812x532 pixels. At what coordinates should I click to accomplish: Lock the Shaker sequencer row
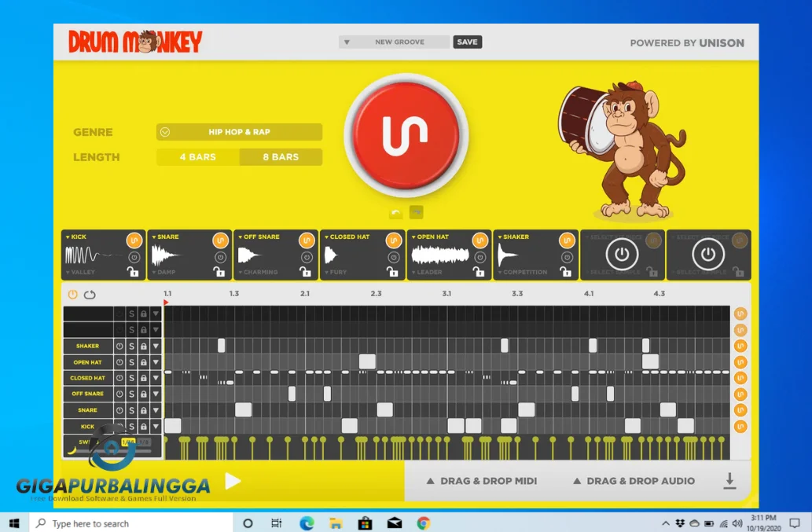click(x=143, y=346)
